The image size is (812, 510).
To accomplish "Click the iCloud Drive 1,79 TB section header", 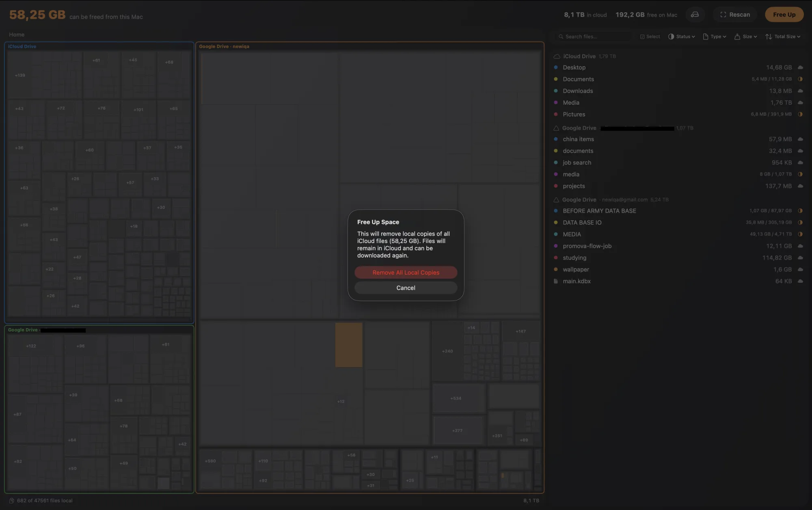I will click(x=585, y=56).
